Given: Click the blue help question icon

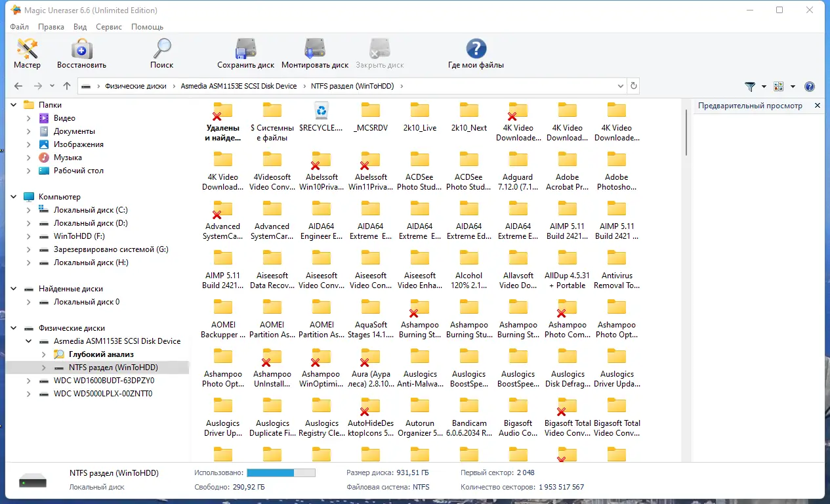Looking at the screenshot, I should coord(810,86).
